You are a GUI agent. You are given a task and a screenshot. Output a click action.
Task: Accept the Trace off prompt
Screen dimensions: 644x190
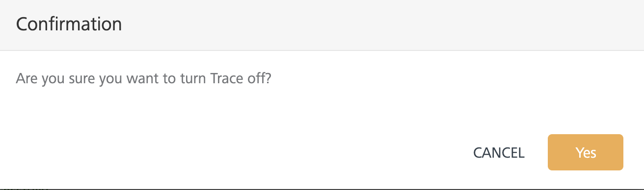click(585, 152)
